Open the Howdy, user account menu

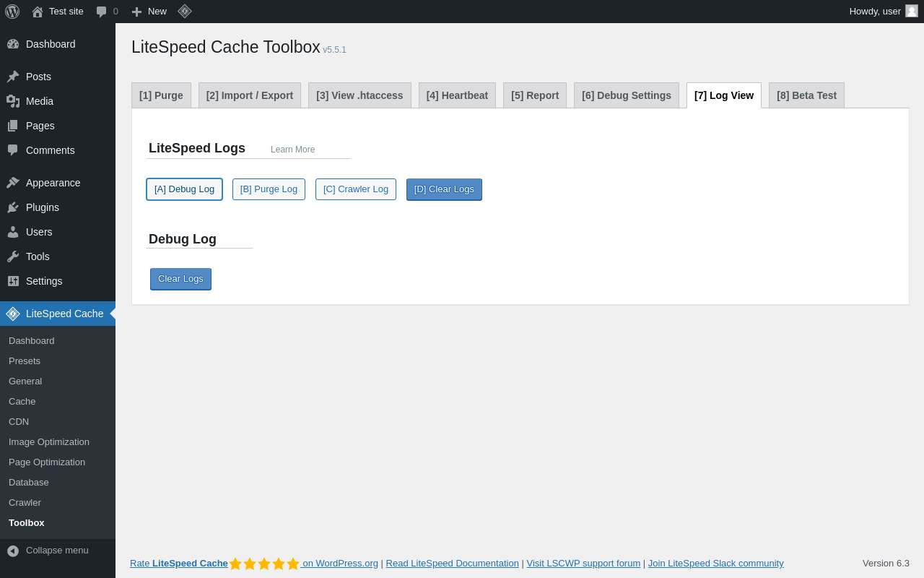(x=883, y=12)
